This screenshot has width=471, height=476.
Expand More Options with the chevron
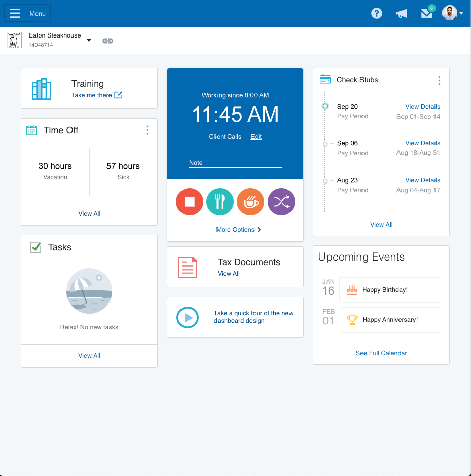[x=258, y=230]
